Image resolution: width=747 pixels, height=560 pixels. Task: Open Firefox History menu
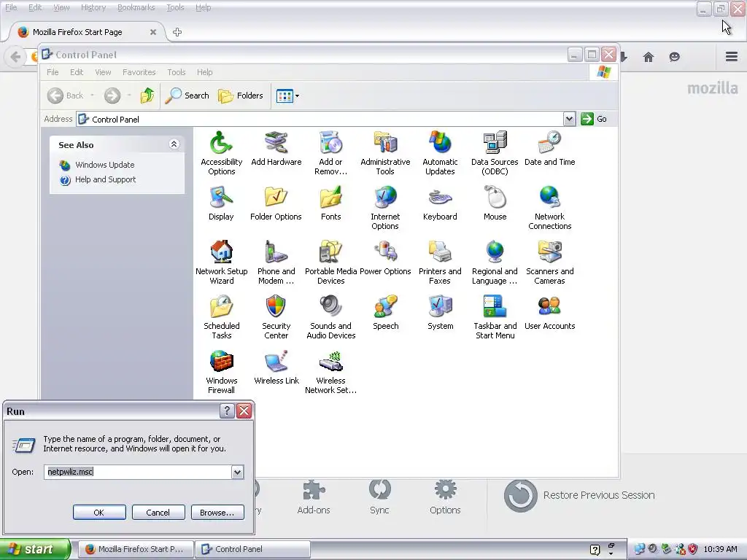click(x=93, y=7)
